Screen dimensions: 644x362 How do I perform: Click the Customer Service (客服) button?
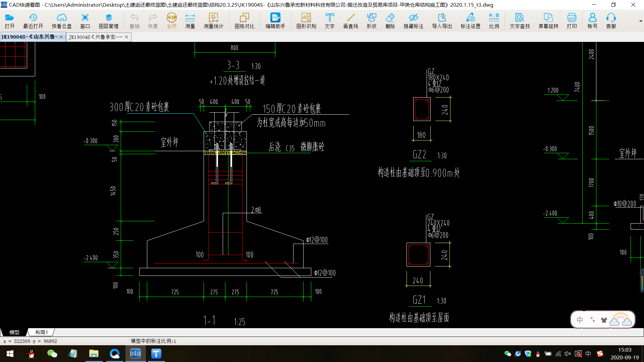pos(611,21)
